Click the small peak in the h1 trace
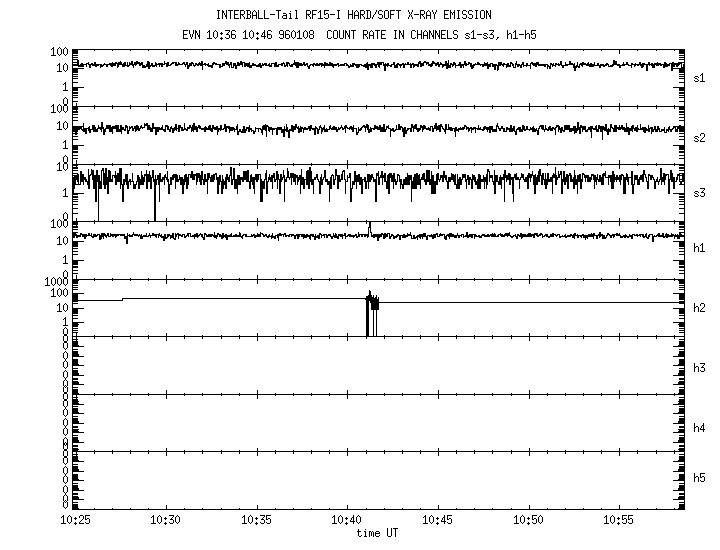 369,227
